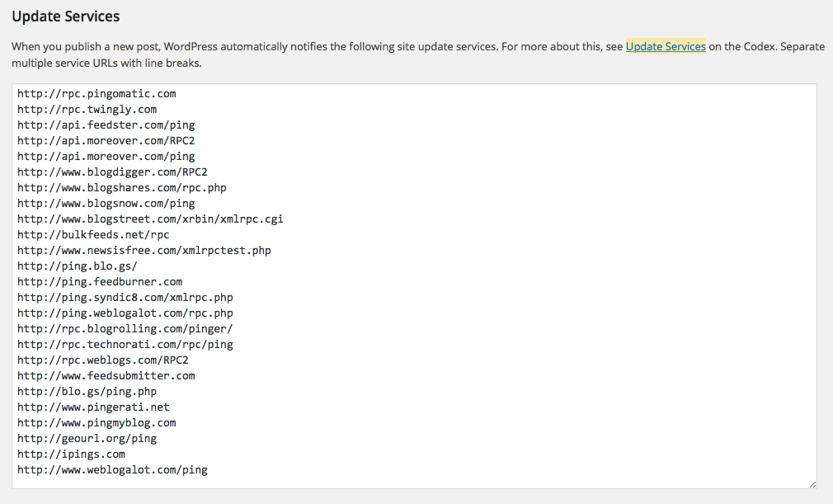Screen dimensions: 833x504
Task: Click the http://www.blogshares.com/rpc.php line
Action: [122, 188]
